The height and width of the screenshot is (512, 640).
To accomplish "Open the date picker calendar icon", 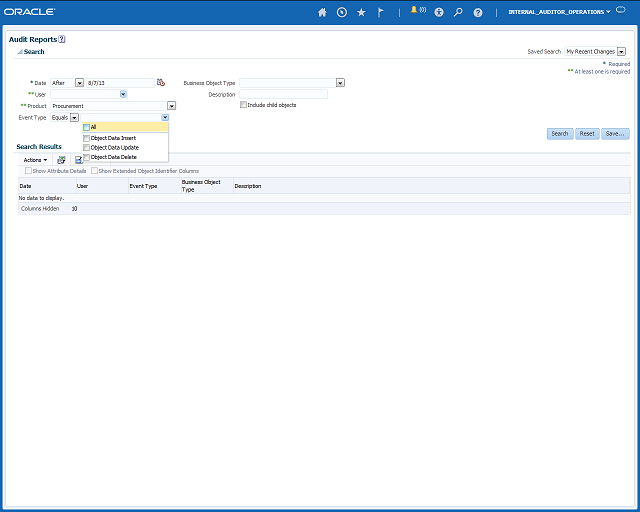I will (x=161, y=82).
